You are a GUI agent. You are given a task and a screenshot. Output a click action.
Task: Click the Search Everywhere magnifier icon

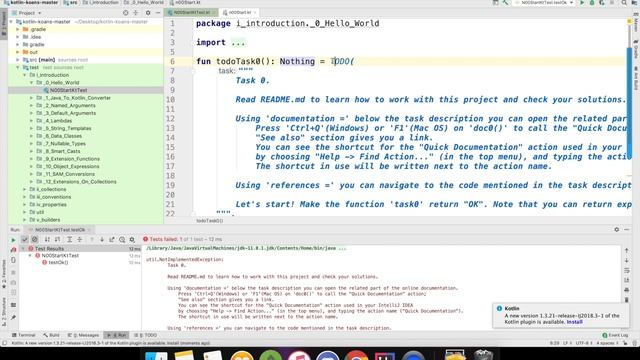coord(624,3)
